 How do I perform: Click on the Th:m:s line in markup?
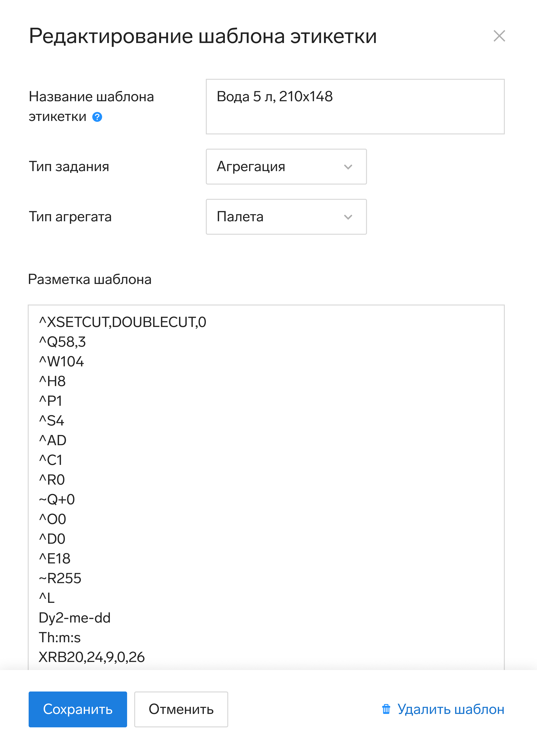pos(60,638)
